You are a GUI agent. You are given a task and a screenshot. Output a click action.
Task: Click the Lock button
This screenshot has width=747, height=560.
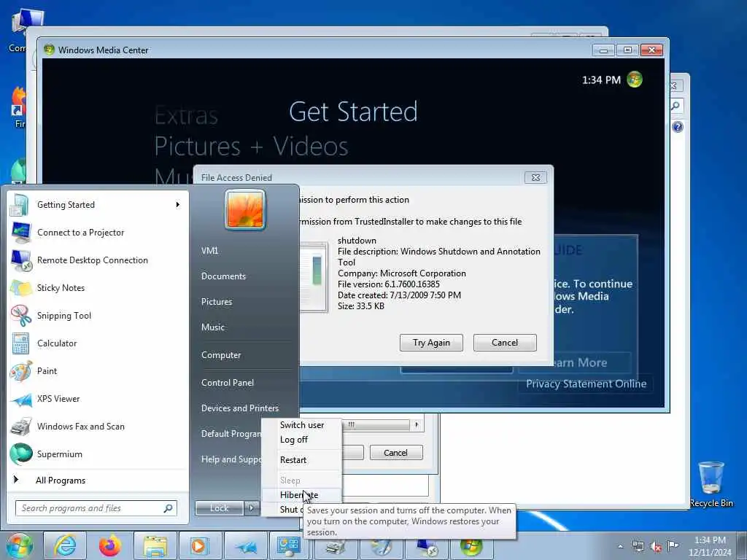pos(219,508)
